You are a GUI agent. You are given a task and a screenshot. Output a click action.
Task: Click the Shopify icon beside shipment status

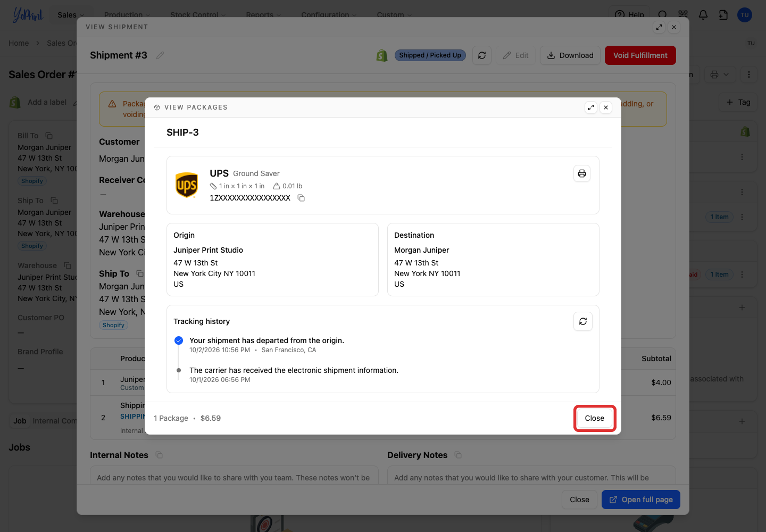(x=382, y=55)
